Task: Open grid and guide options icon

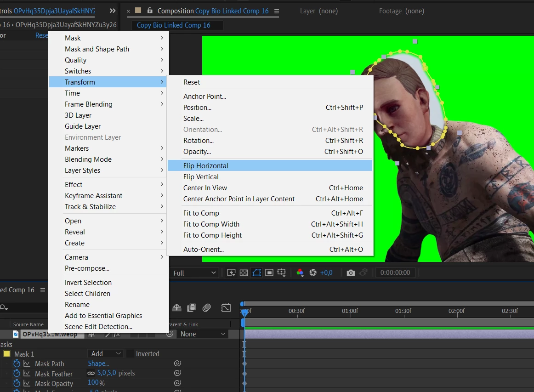Action: [x=282, y=273]
